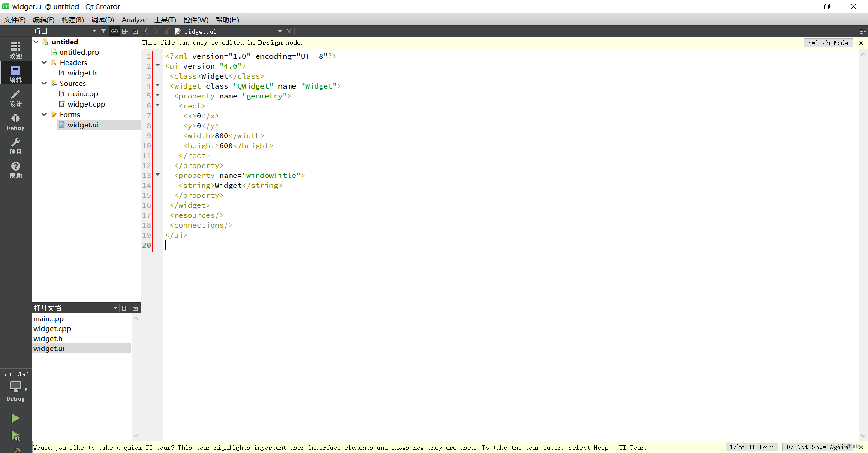Click the Take UI Tour button
The height and width of the screenshot is (453, 868).
tap(751, 447)
